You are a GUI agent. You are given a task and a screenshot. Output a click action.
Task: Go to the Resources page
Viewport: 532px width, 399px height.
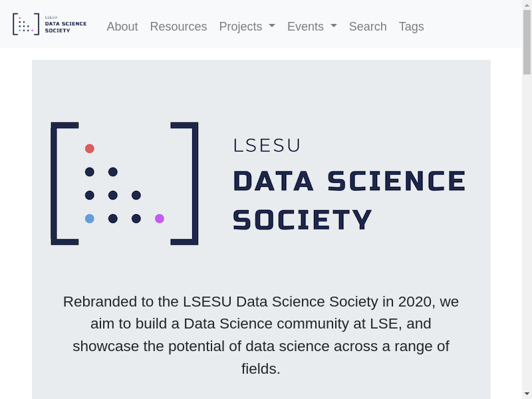[x=178, y=27]
